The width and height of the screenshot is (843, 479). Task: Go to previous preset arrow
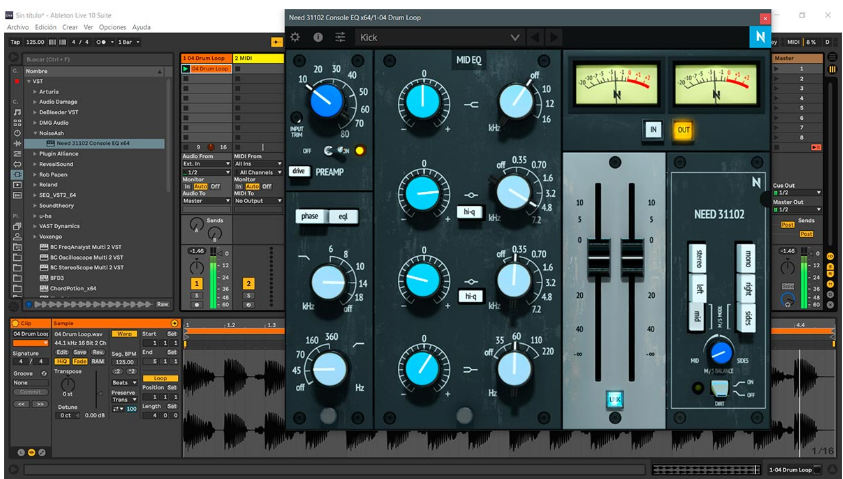534,37
